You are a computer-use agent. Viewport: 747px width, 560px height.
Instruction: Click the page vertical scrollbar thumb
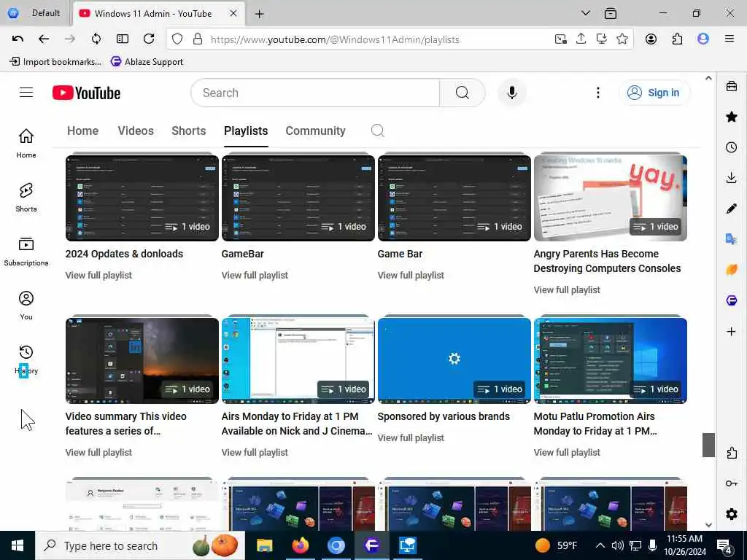(708, 445)
